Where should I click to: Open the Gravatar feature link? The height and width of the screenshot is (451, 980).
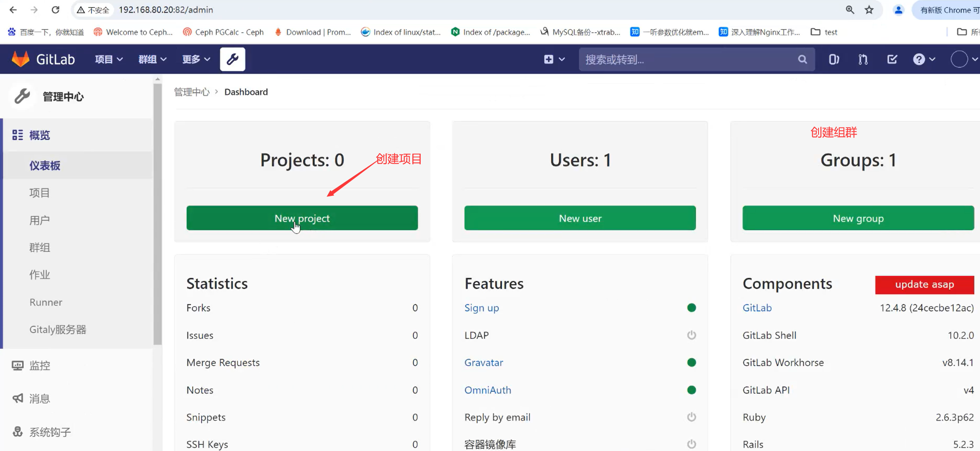pyautogui.click(x=484, y=362)
